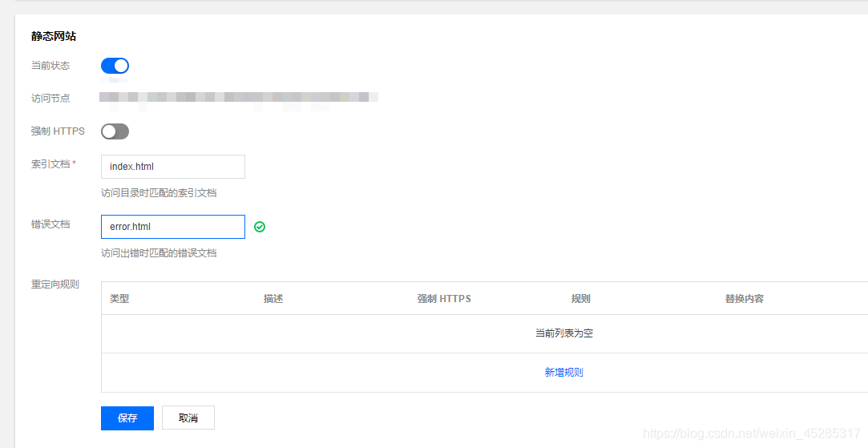Click the blue 保存 button
868x448 pixels.
coord(127,418)
